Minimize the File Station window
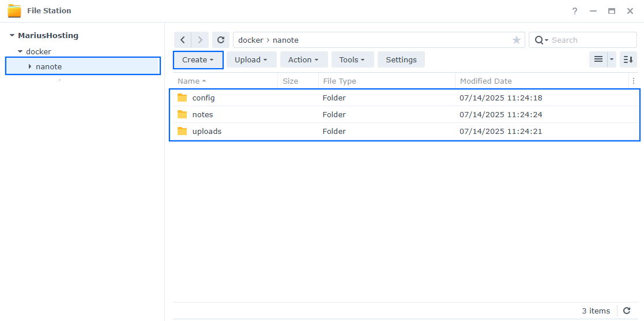The width and height of the screenshot is (644, 321). 593,11
